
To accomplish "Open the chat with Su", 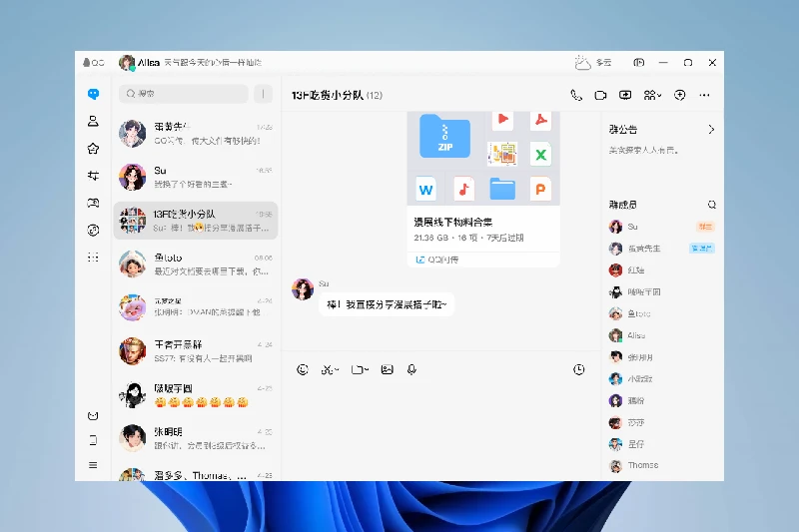I will pyautogui.click(x=195, y=177).
